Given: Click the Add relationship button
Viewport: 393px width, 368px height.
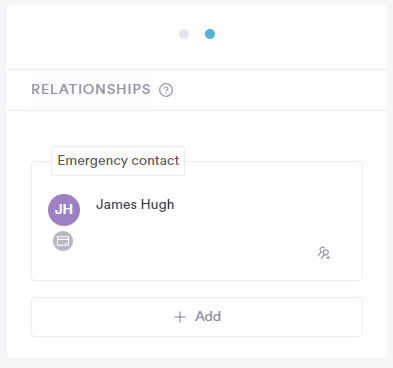Looking at the screenshot, I should click(x=197, y=317).
